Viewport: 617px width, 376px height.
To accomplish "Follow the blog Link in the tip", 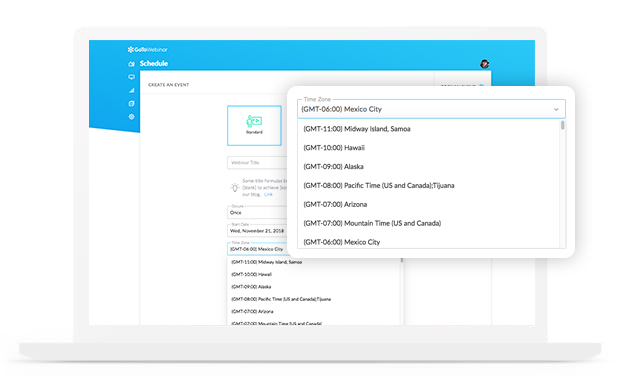I will click(268, 194).
